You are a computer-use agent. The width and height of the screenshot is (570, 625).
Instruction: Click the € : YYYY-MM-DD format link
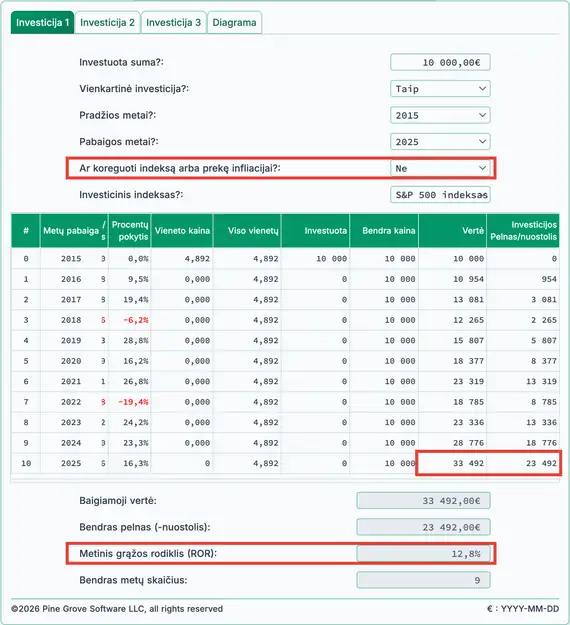click(523, 609)
